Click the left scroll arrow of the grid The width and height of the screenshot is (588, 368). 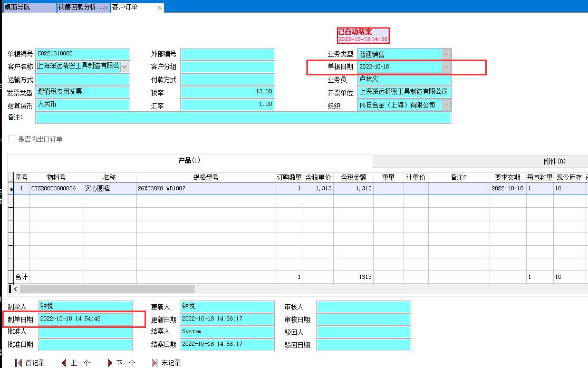coord(16,289)
